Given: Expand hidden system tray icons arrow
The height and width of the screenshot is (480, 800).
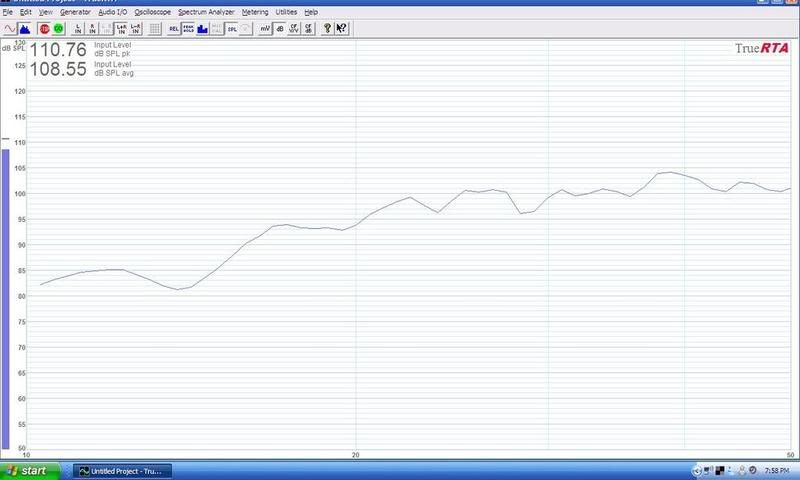Looking at the screenshot, I should point(697,471).
